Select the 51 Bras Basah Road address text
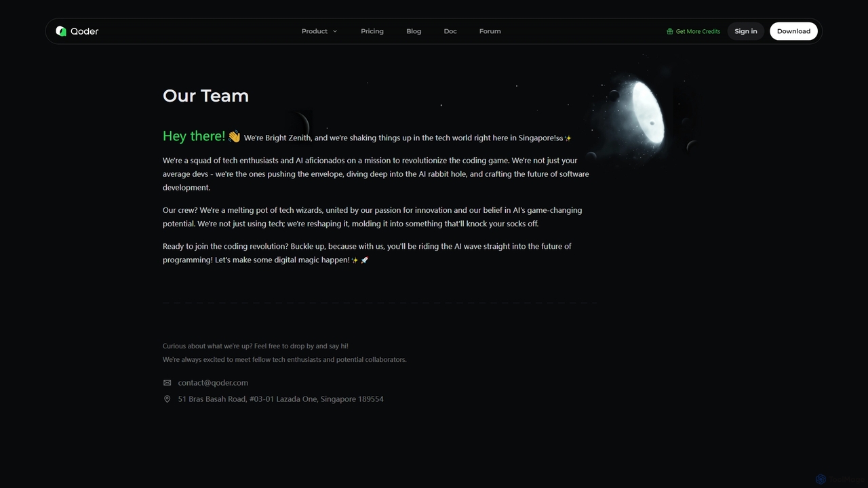This screenshot has width=868, height=488. tap(281, 399)
